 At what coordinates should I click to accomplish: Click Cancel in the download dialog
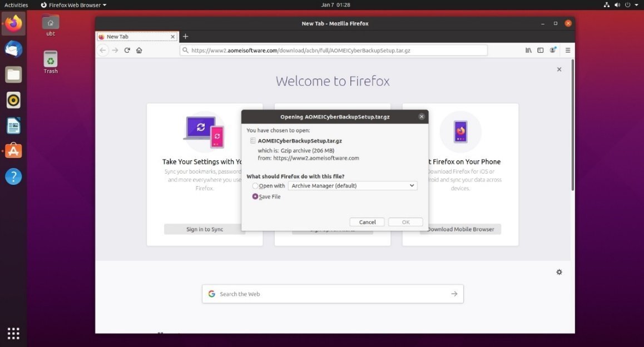click(x=367, y=222)
